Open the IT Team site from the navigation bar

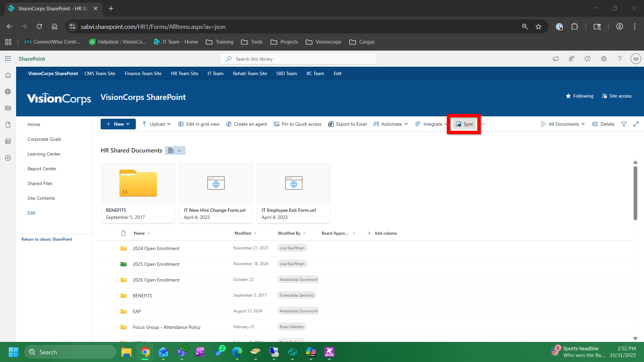click(215, 73)
